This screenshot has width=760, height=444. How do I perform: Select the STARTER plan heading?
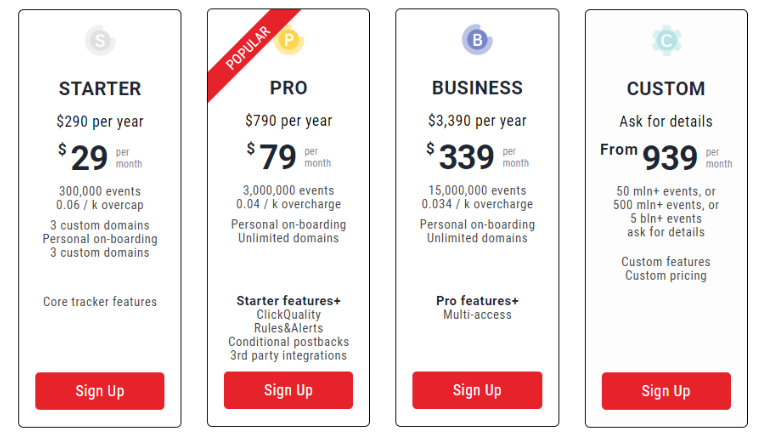(x=100, y=89)
